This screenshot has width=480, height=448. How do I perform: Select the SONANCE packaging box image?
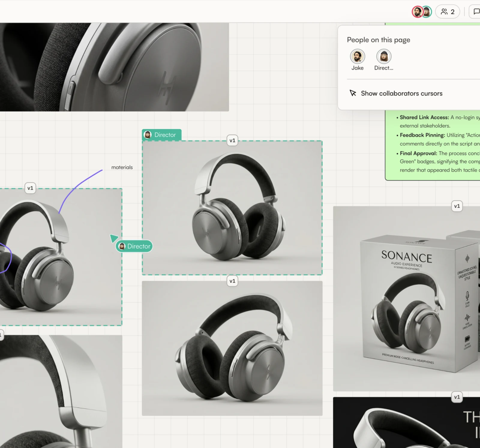406,299
